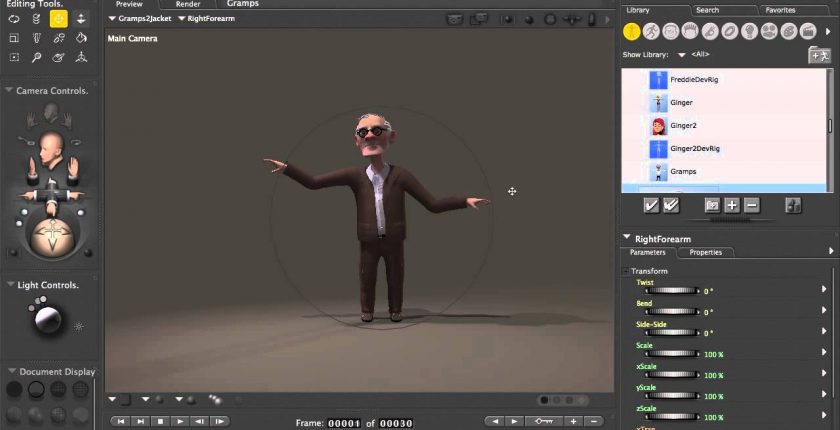Switch to the Preview tab
Image resolution: width=840 pixels, height=430 pixels.
point(129,4)
